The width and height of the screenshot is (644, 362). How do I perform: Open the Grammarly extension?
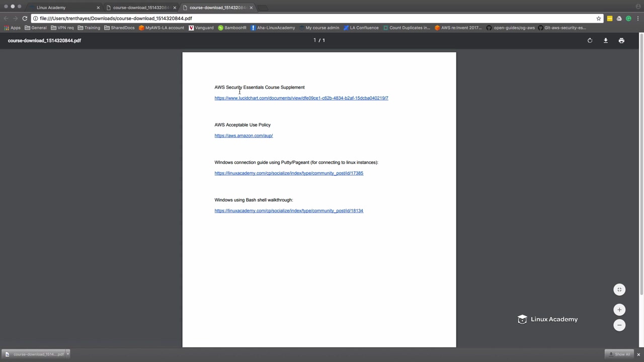pyautogui.click(x=628, y=19)
